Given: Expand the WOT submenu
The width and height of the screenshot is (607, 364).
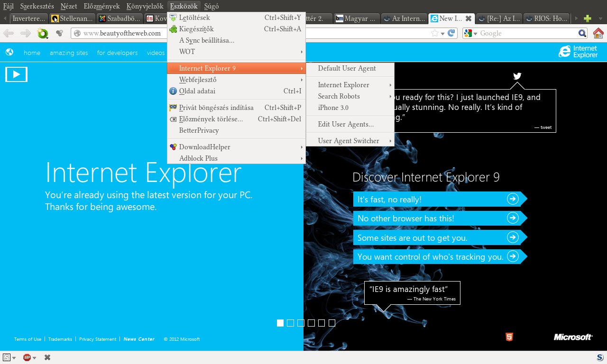Looking at the screenshot, I should pyautogui.click(x=236, y=52).
